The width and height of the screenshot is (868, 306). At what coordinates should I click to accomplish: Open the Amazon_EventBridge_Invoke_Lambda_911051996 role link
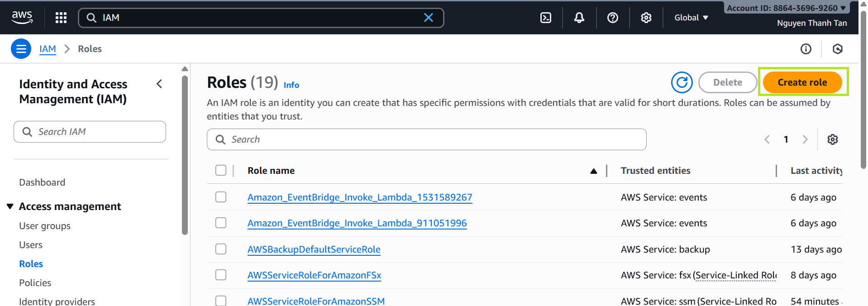[357, 223]
